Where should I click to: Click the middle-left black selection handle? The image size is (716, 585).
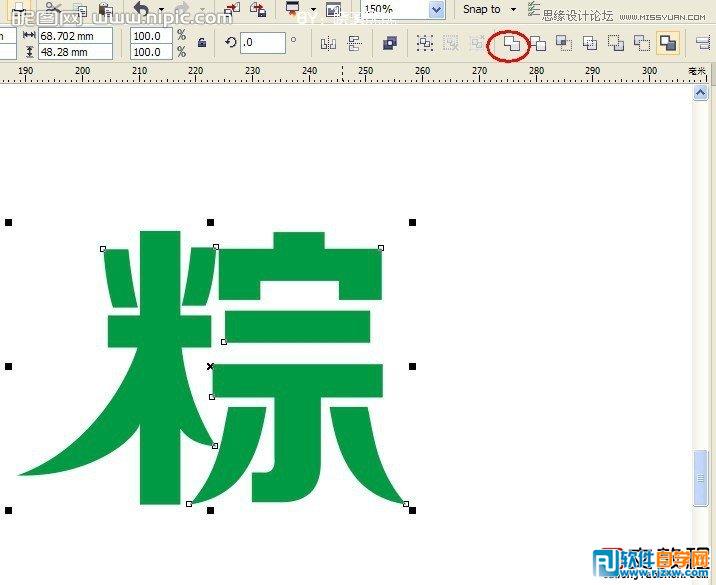pyautogui.click(x=8, y=366)
